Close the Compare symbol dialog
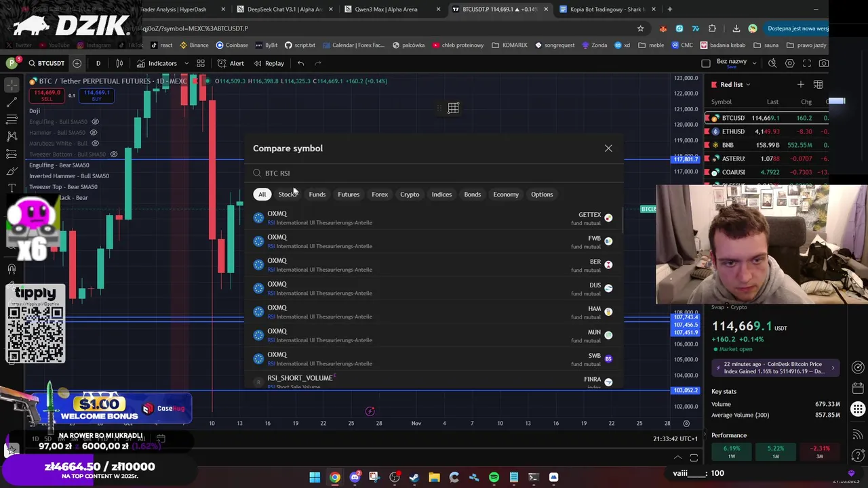 (608, 148)
